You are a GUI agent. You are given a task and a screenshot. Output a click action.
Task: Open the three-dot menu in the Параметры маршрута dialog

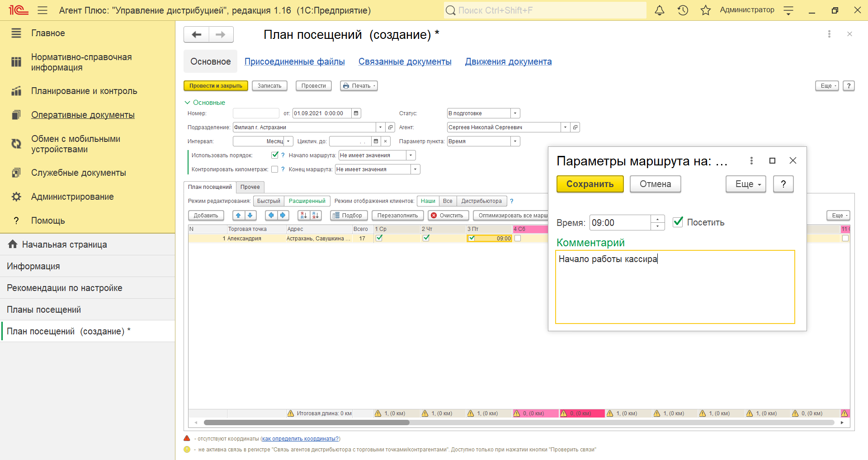coord(751,160)
